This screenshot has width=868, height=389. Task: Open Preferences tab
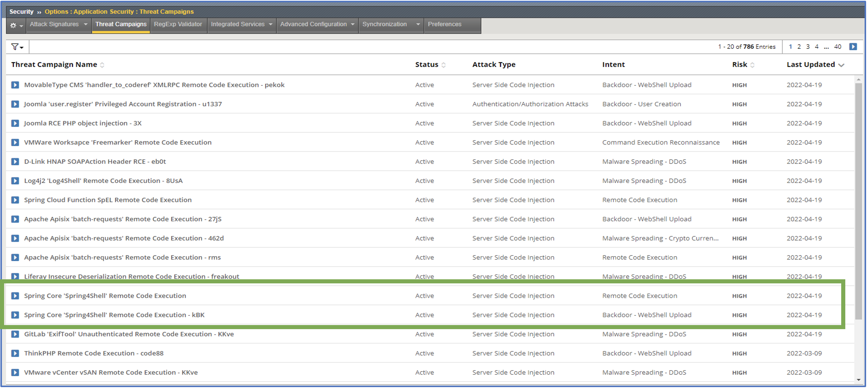[x=444, y=24]
